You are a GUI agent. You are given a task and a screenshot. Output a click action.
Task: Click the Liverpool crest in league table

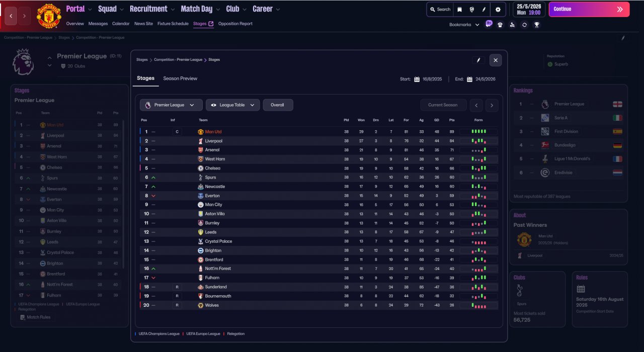tap(201, 141)
